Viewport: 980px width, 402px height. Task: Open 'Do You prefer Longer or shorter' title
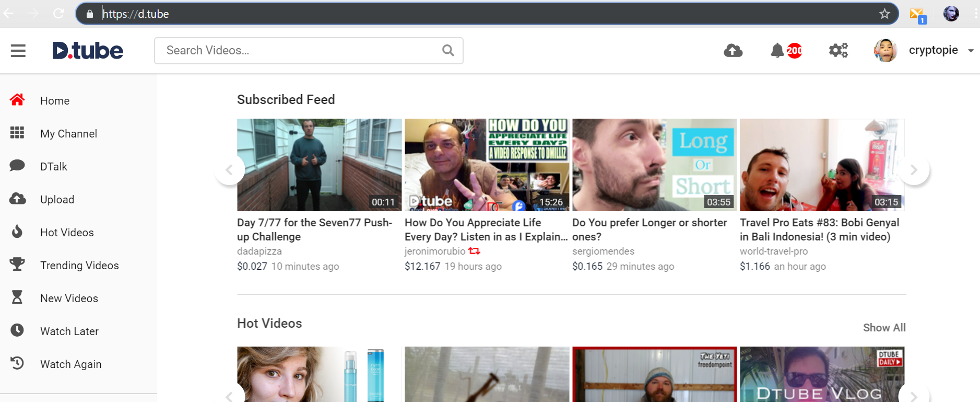click(x=650, y=229)
